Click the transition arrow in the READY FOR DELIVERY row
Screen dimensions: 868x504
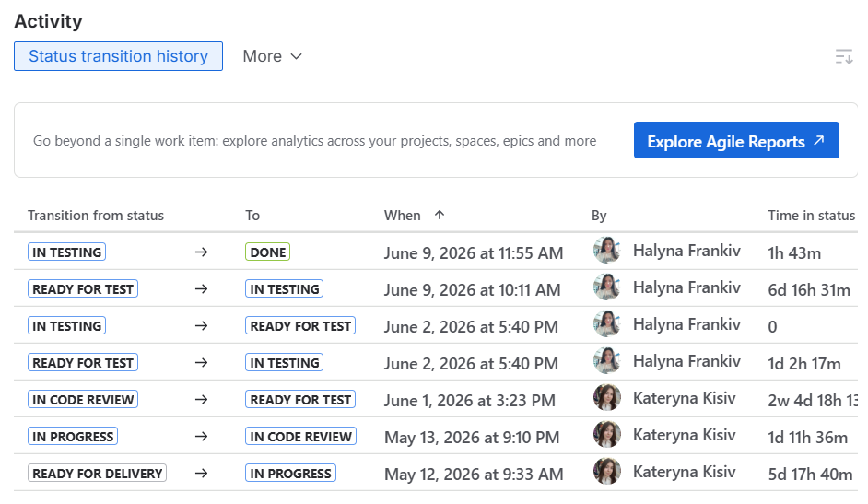click(202, 474)
